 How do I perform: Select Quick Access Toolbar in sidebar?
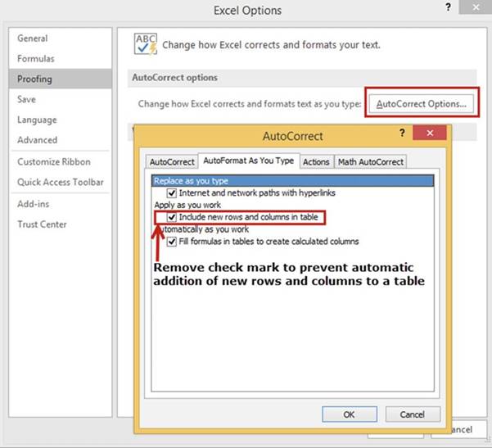[61, 182]
